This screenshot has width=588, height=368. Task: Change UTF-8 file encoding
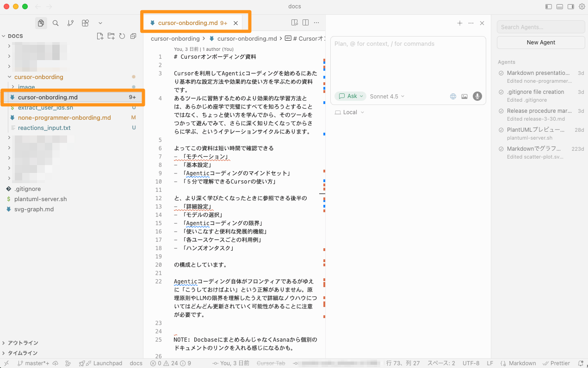tap(471, 363)
